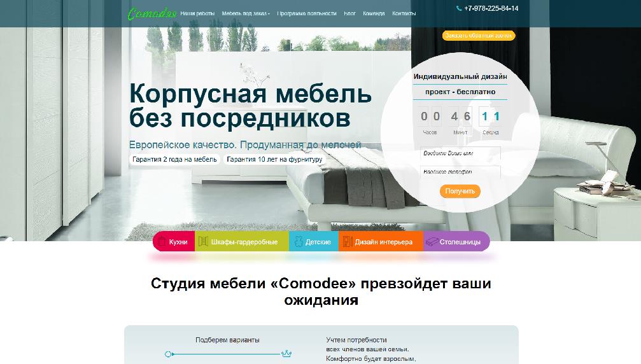Click the Дизайн интерьера icon

pos(348,241)
